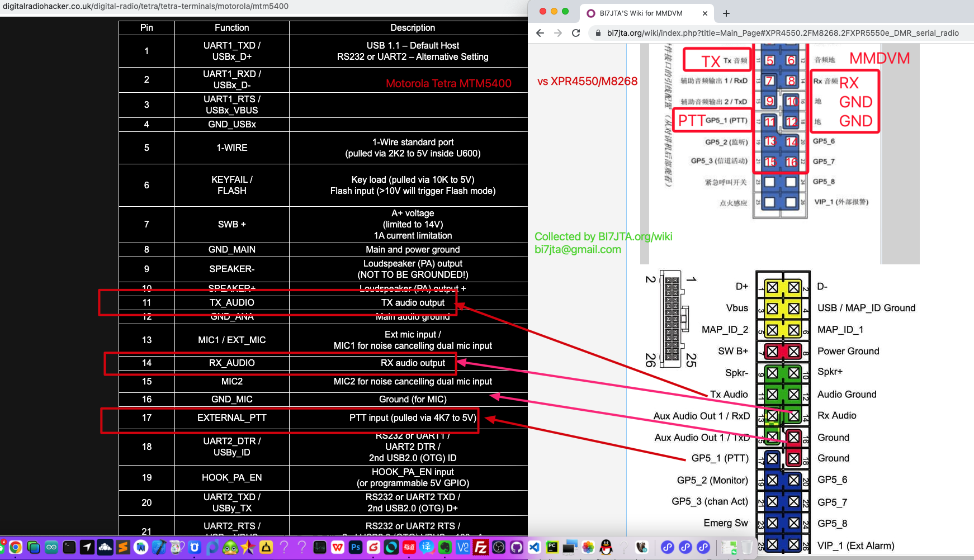
Task: Click the bi7jta.org address bar
Action: (x=783, y=33)
